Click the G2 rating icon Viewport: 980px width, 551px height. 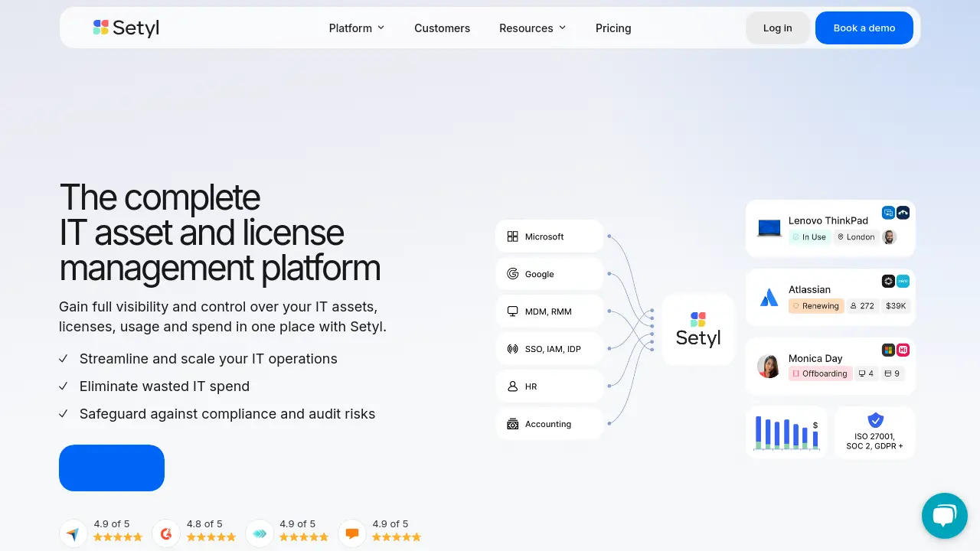(x=166, y=533)
